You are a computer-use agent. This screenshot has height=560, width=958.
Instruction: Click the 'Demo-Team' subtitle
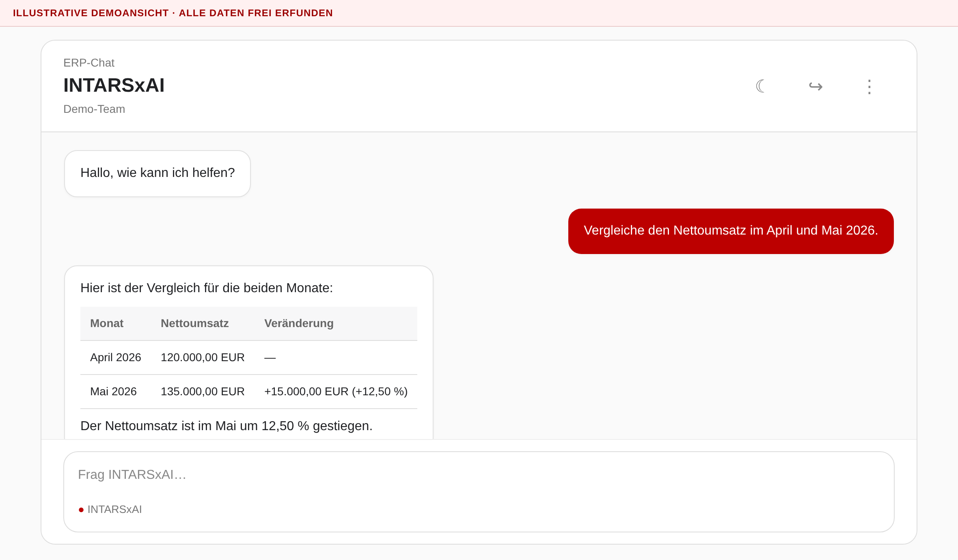tap(94, 109)
